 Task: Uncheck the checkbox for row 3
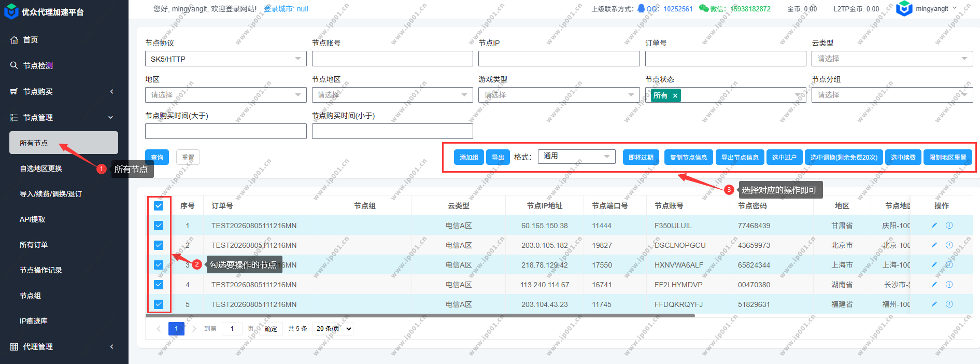click(x=159, y=265)
